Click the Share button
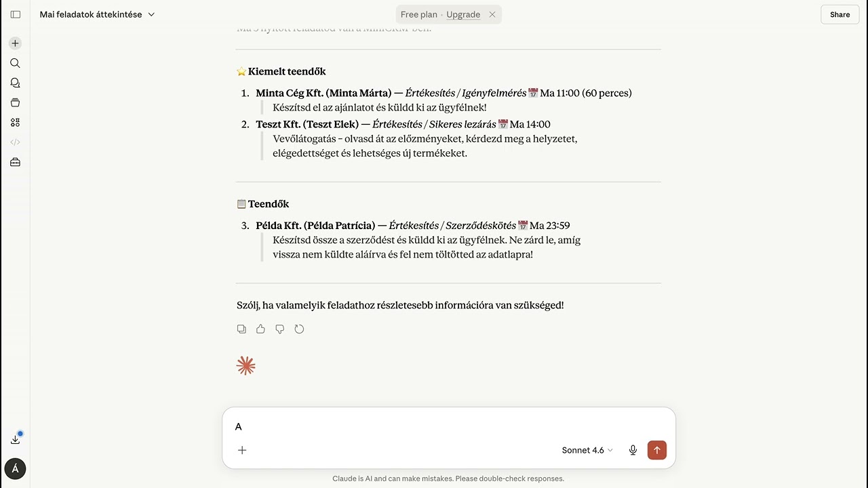 [x=840, y=14]
